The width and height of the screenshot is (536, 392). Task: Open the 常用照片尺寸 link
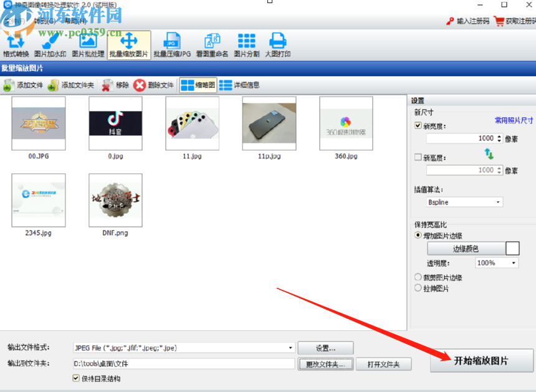pyautogui.click(x=514, y=120)
